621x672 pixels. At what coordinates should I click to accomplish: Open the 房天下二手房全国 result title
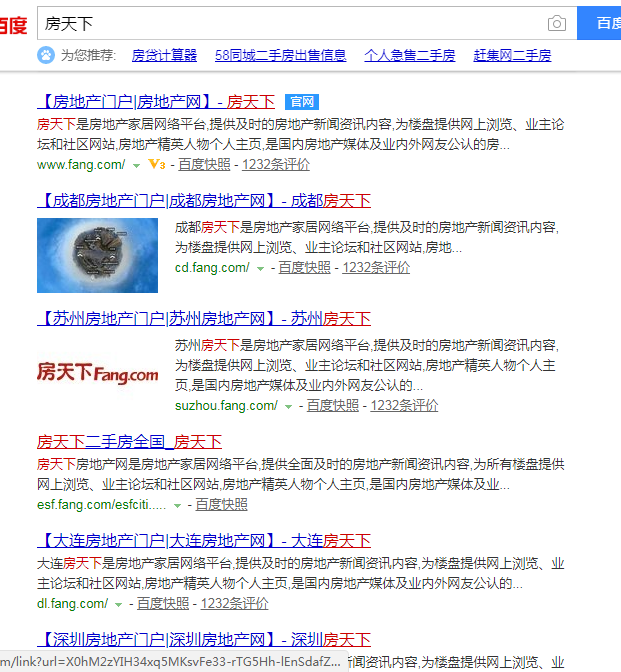point(129,442)
